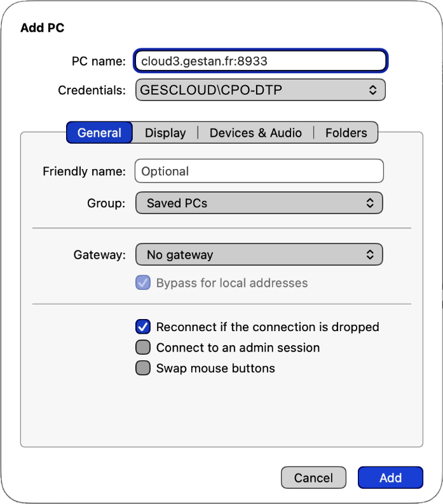The width and height of the screenshot is (443, 504).
Task: Open the Credentials dropdown
Action: 261,90
